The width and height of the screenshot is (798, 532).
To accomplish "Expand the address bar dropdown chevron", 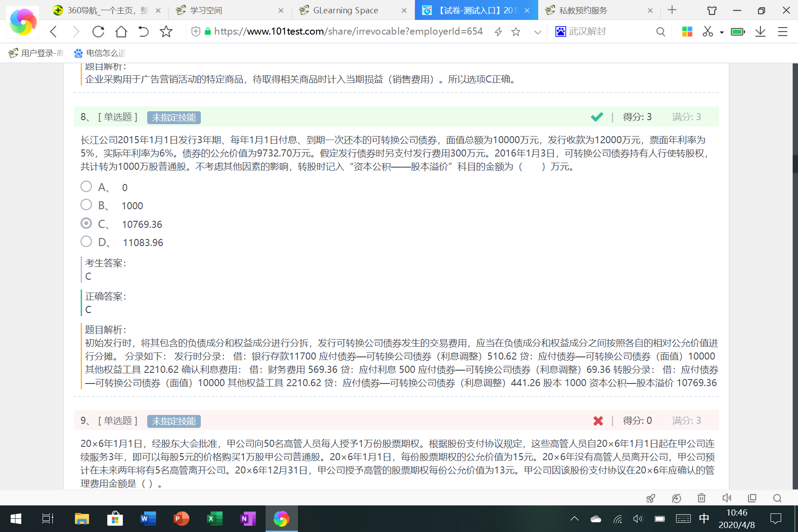I will click(x=538, y=32).
